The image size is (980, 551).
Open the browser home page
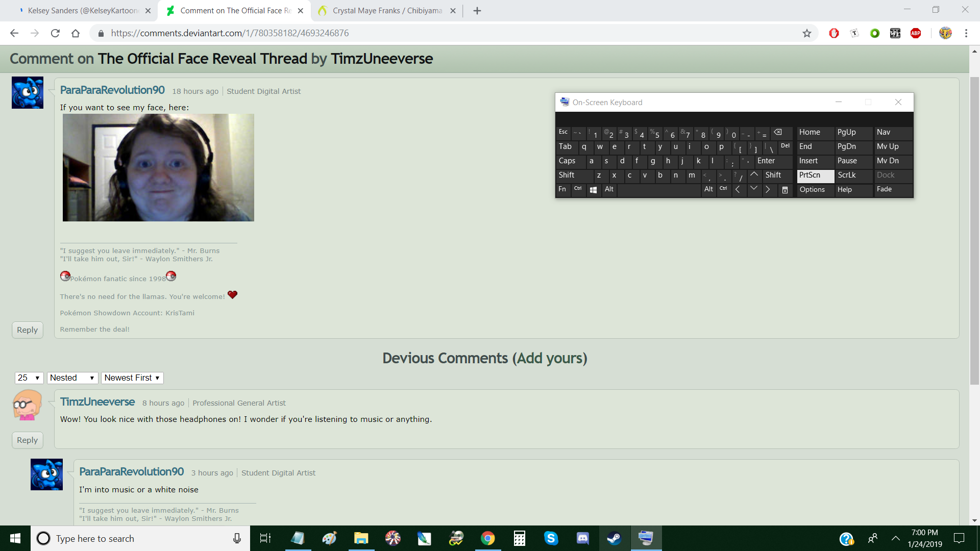tap(76, 33)
